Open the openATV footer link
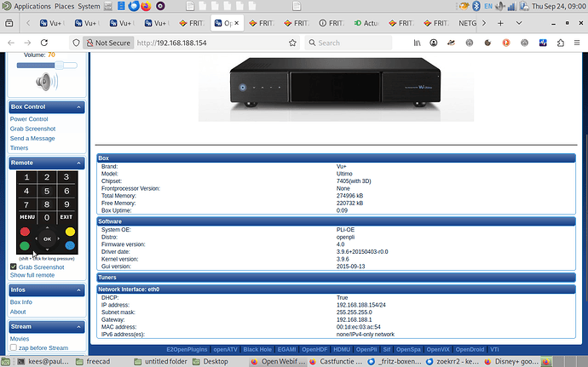 click(x=225, y=349)
